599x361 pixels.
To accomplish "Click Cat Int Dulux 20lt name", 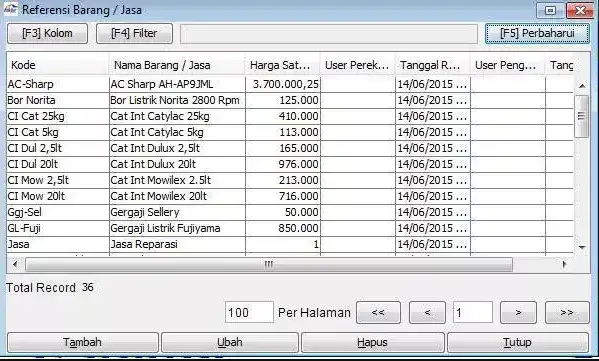I will (x=153, y=164).
